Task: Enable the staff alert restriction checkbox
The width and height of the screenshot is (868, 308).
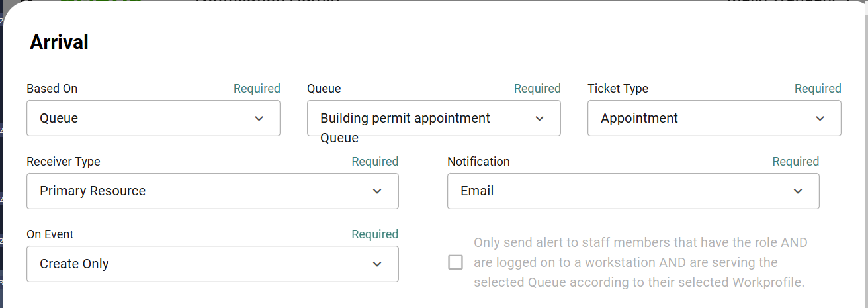Action: [x=455, y=262]
